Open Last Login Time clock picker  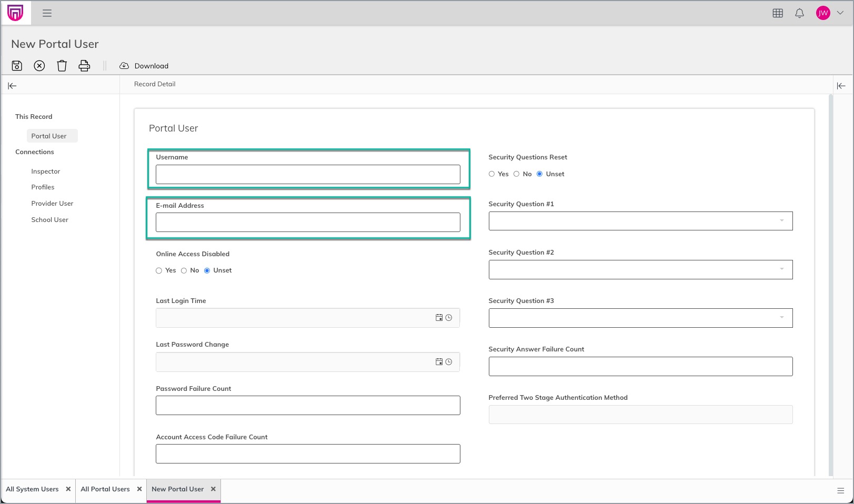tap(449, 318)
